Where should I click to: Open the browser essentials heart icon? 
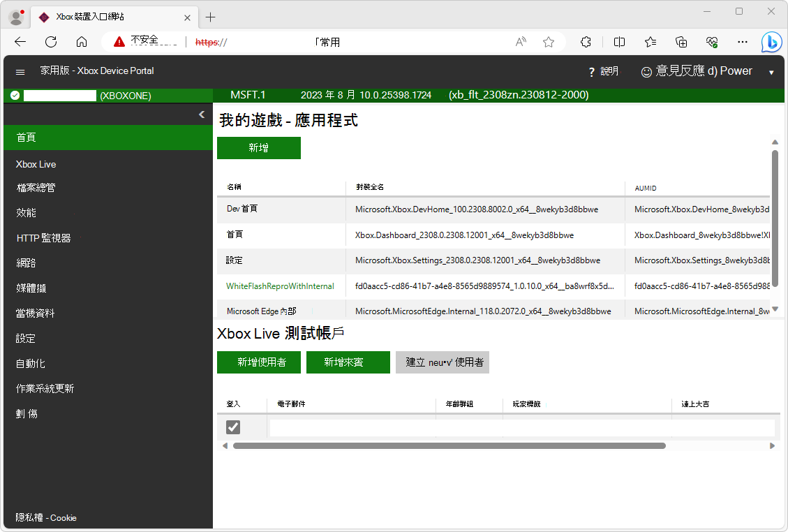712,42
